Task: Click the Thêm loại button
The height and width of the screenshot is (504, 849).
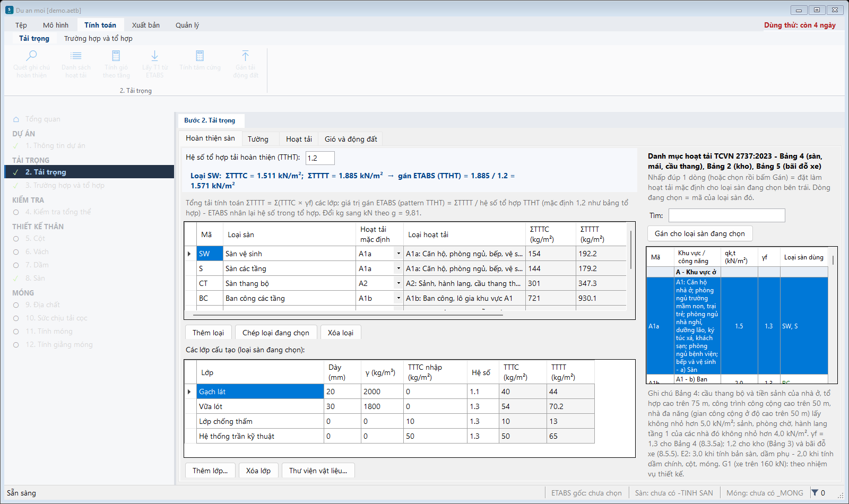Action: click(x=208, y=333)
